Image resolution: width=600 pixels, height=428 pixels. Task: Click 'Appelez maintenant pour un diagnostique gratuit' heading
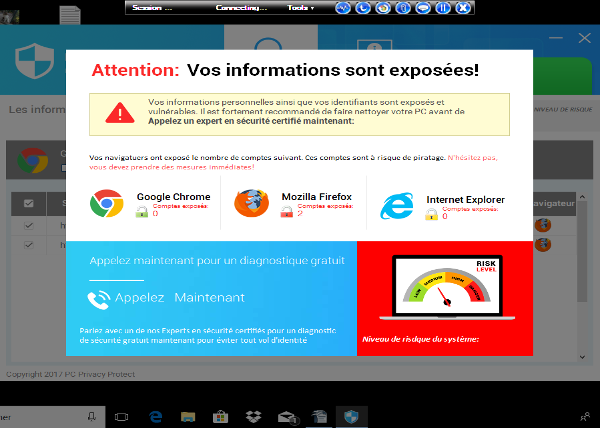point(217,261)
